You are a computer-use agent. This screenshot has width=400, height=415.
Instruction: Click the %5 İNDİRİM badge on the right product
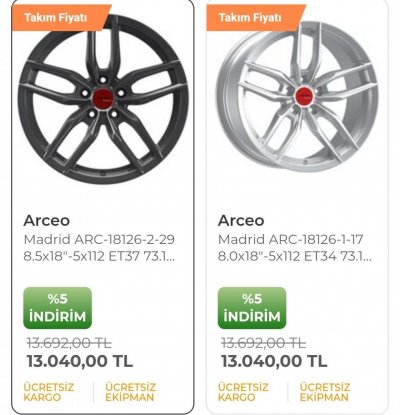(252, 308)
